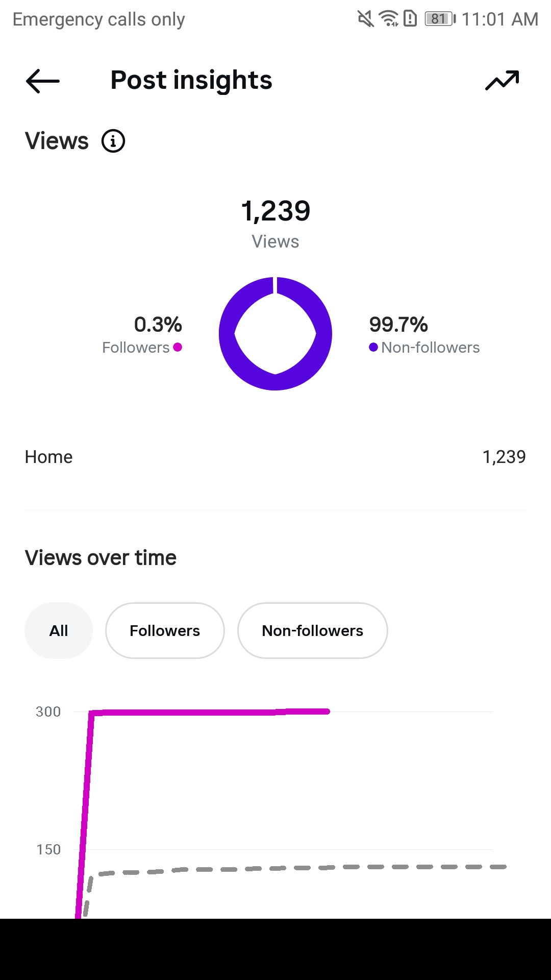The height and width of the screenshot is (980, 551).
Task: Tap the battery indicator icon
Action: coord(440,19)
